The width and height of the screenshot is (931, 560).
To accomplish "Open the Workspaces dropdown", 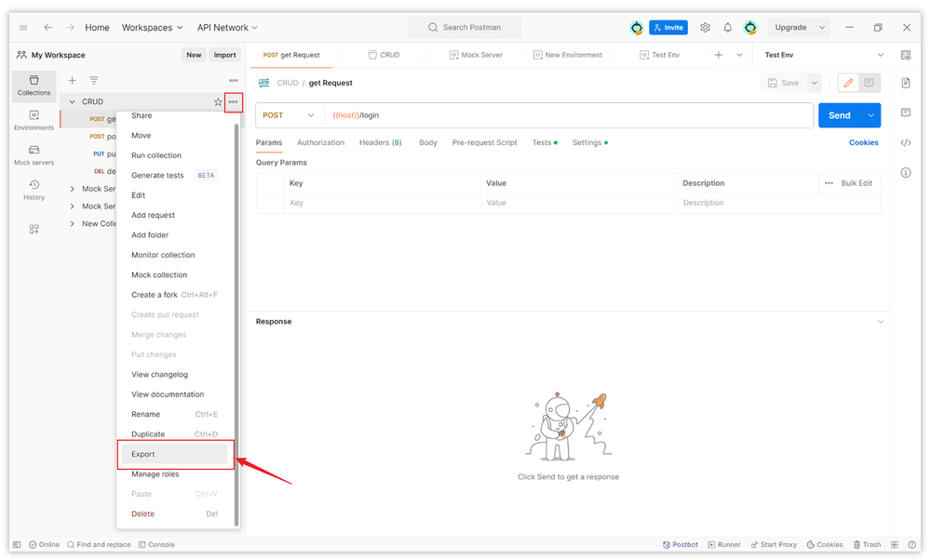I will pyautogui.click(x=152, y=27).
